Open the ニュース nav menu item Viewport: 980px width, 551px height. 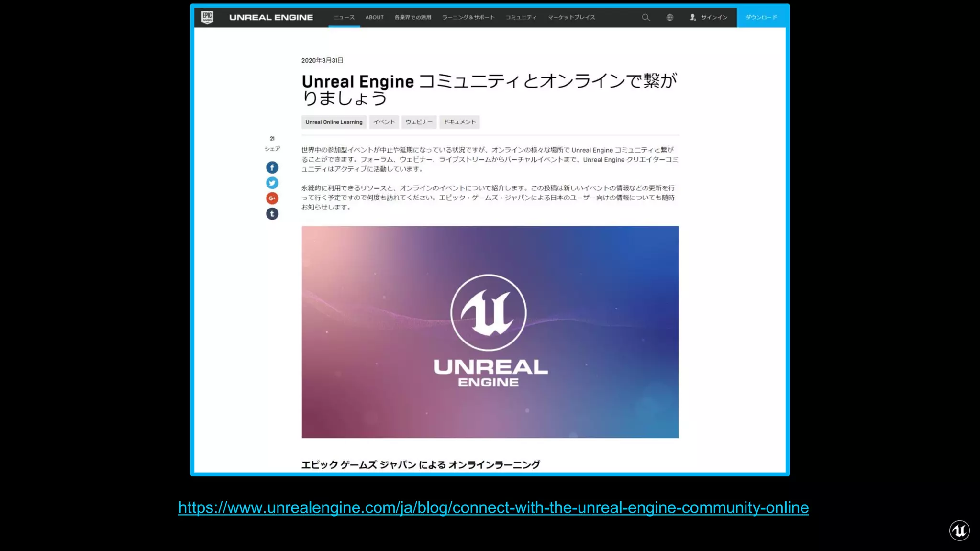point(344,17)
